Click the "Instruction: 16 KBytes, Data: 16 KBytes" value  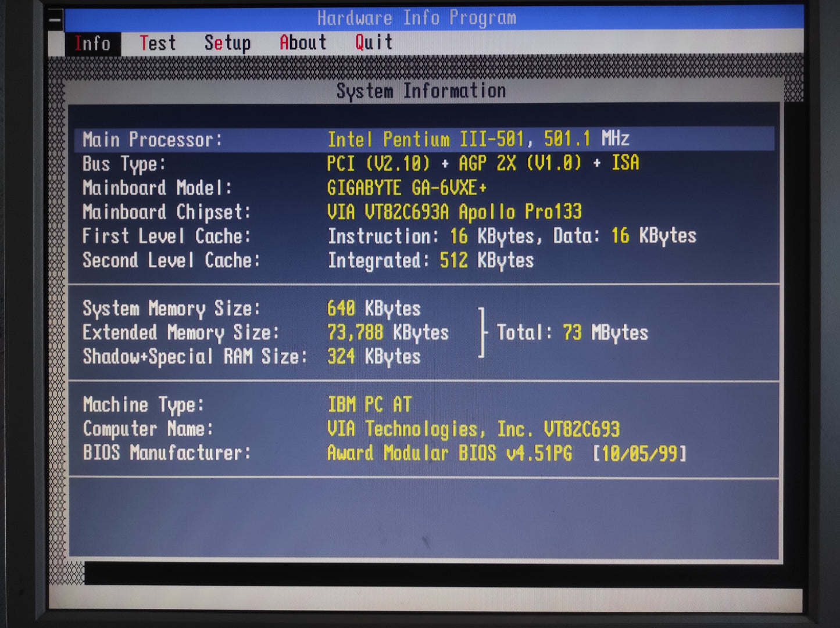pyautogui.click(x=512, y=236)
